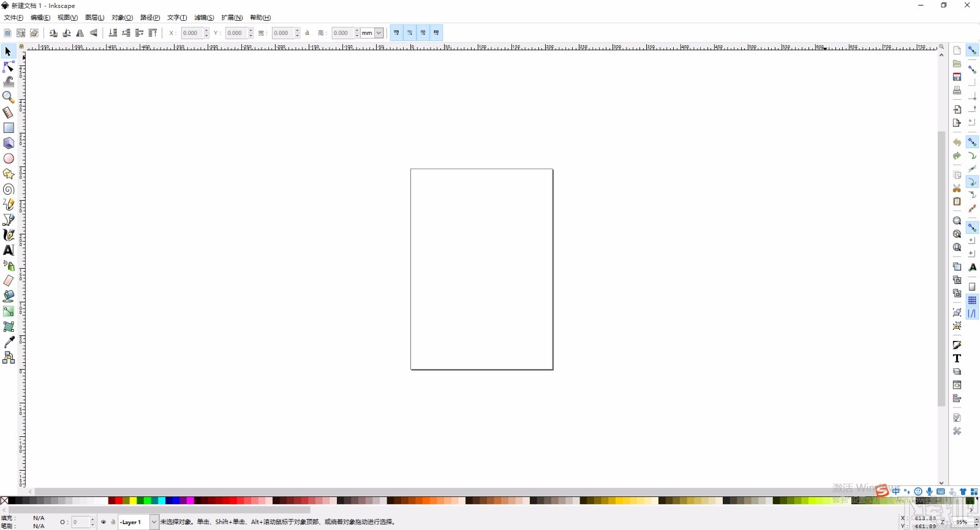Increase the X coordinate spinner
The height and width of the screenshot is (530, 980).
point(206,31)
